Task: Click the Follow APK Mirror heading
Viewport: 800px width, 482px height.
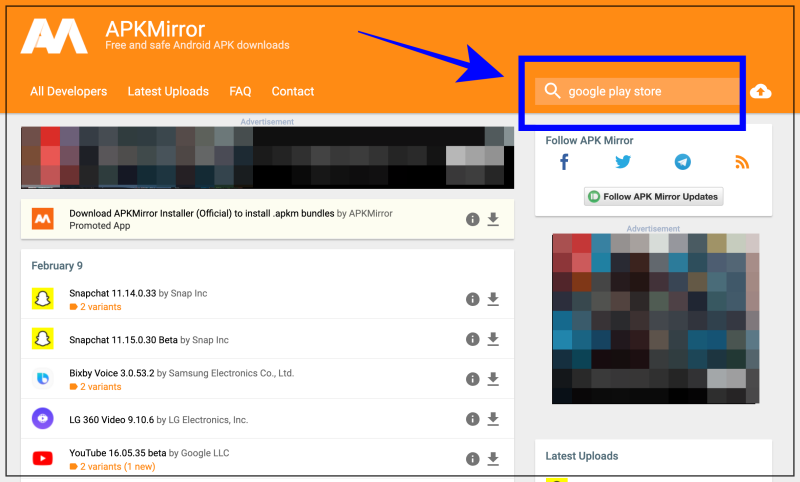Action: point(589,140)
